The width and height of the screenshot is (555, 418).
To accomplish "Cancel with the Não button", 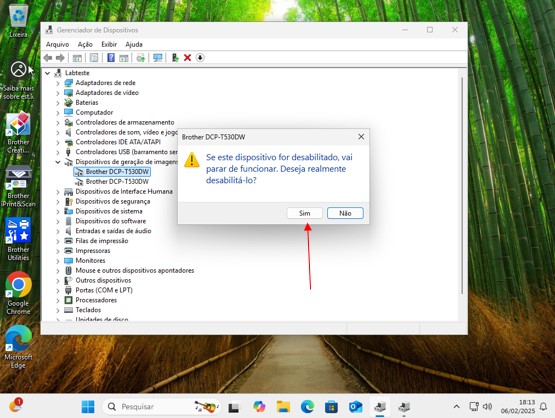I will click(345, 213).
